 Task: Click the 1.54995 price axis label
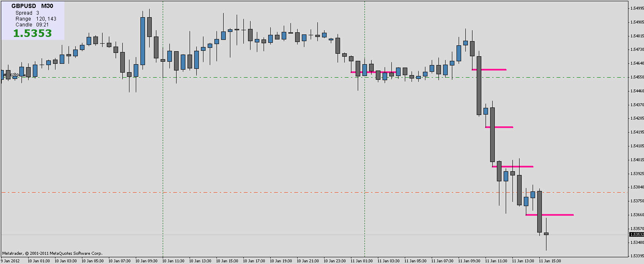point(636,8)
